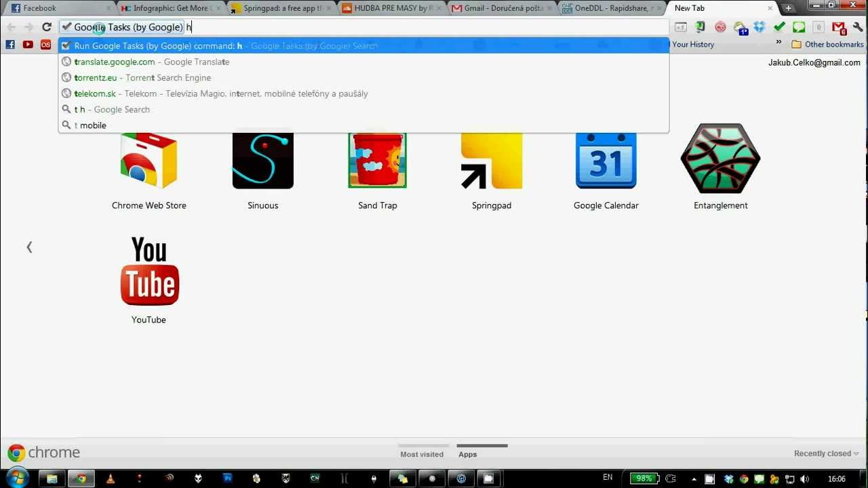
Task: Click the Your History bookmark
Action: point(693,45)
